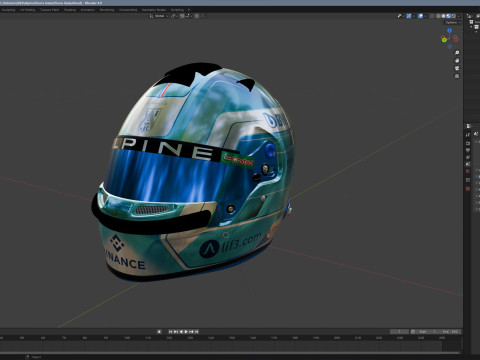The width and height of the screenshot is (480, 360).
Task: Open the Geometry Nodes workspace tab
Action: pyautogui.click(x=154, y=10)
